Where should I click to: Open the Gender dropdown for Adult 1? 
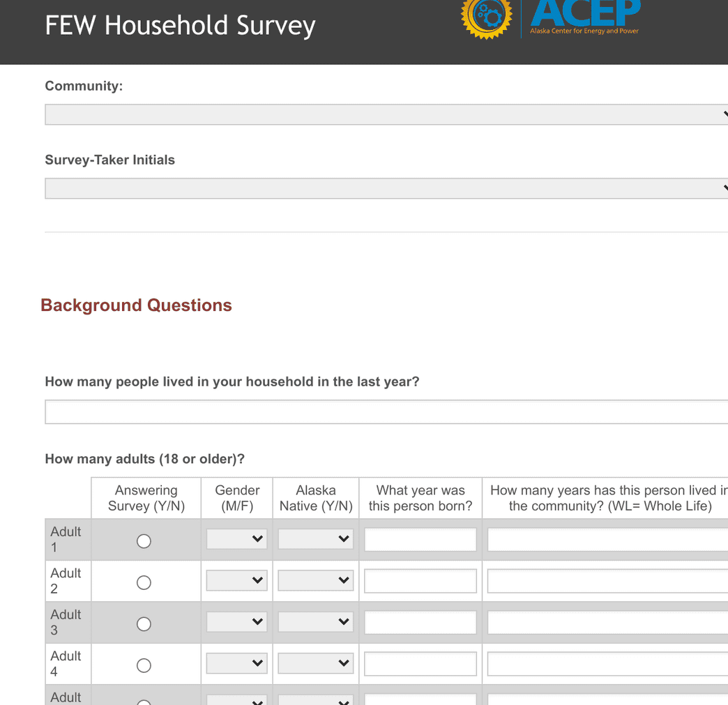pyautogui.click(x=236, y=538)
